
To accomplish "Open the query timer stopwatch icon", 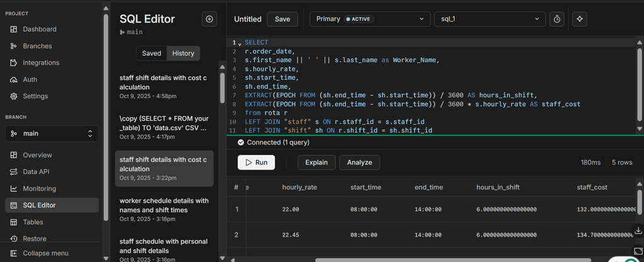I will [x=557, y=19].
